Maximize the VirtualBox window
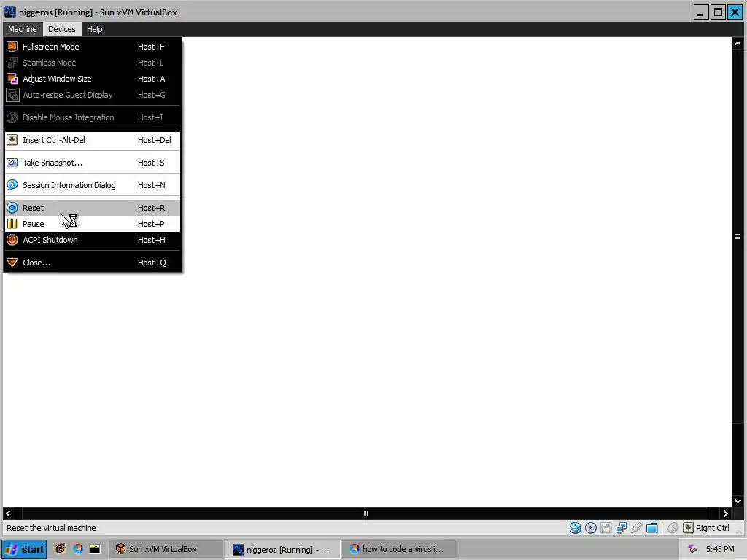This screenshot has width=747, height=560. [x=718, y=12]
